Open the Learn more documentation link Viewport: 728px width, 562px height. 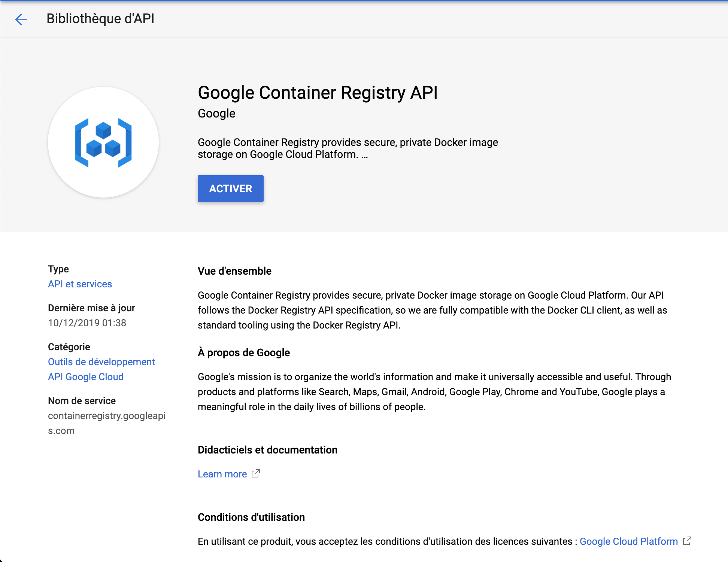coord(222,474)
